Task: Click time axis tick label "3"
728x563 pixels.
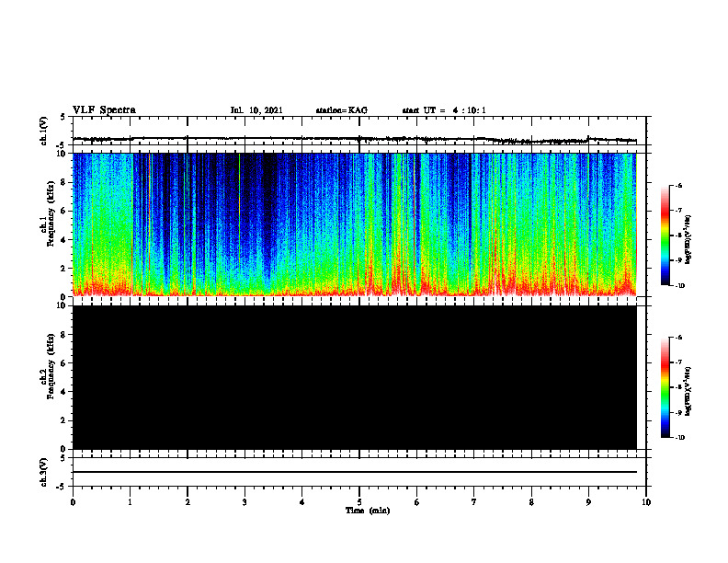Action: pos(245,502)
